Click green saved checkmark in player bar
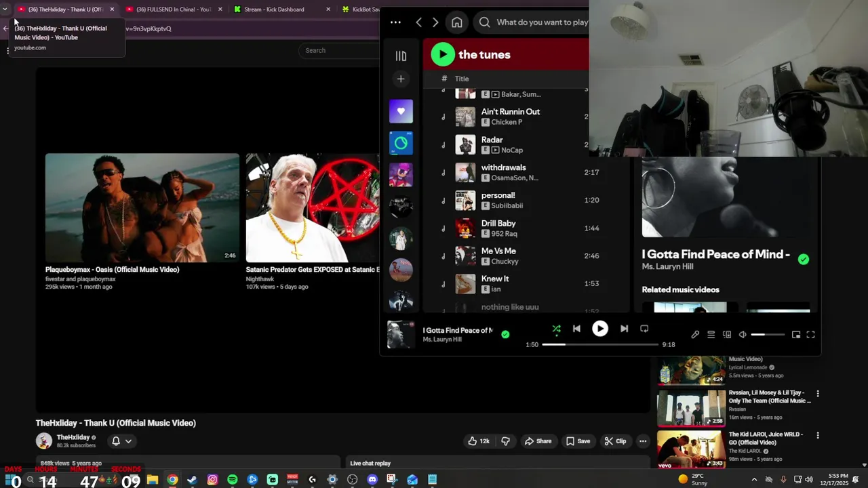Image resolution: width=868 pixels, height=488 pixels. click(505, 334)
